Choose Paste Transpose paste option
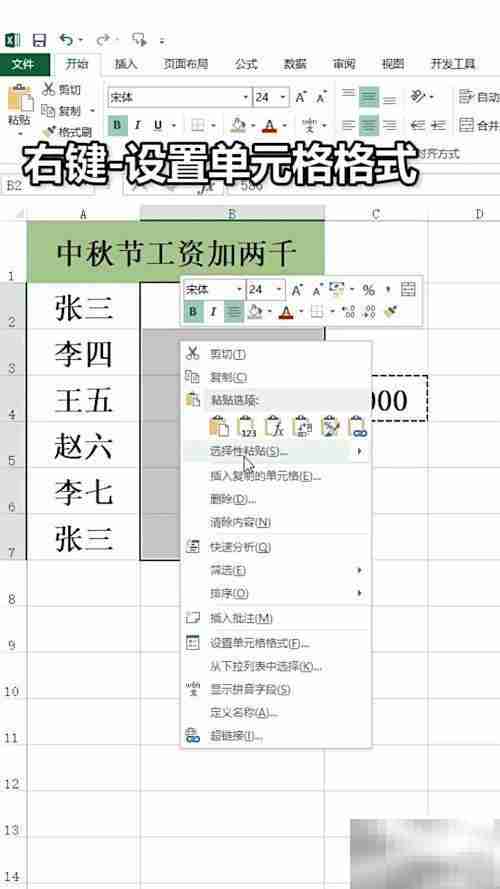The width and height of the screenshot is (500, 889). [302, 426]
